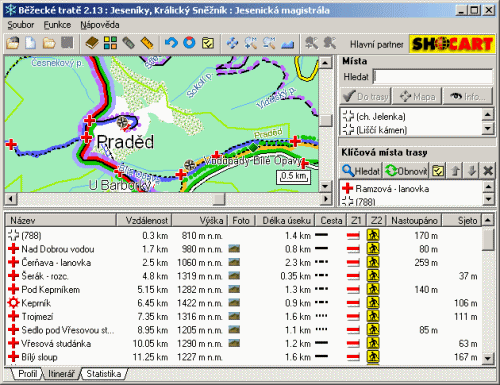Click the blue undo arrow toolbar icon

pos(172,43)
